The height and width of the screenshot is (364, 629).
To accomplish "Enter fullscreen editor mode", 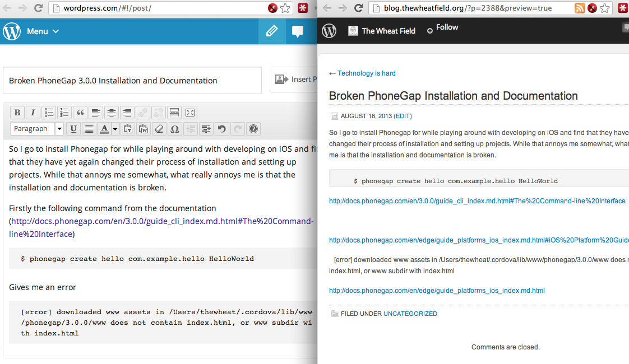I will point(190,113).
